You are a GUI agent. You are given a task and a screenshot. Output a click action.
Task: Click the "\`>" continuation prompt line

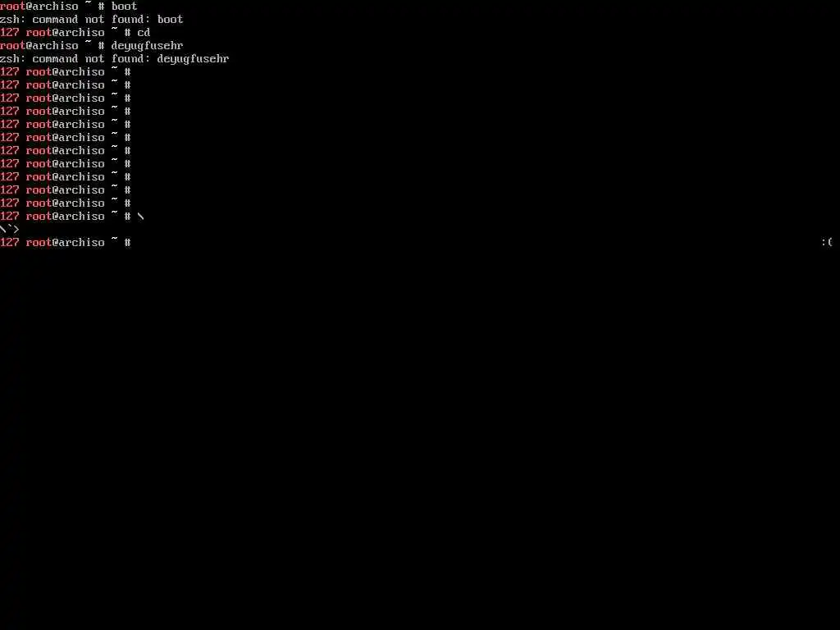(x=10, y=230)
